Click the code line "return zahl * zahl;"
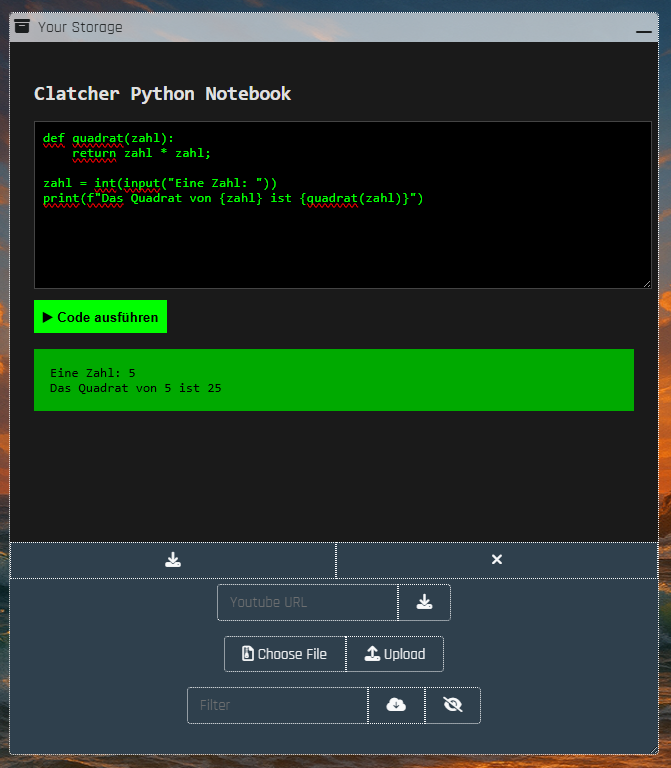Screen dimensions: 671x768 (x=142, y=154)
